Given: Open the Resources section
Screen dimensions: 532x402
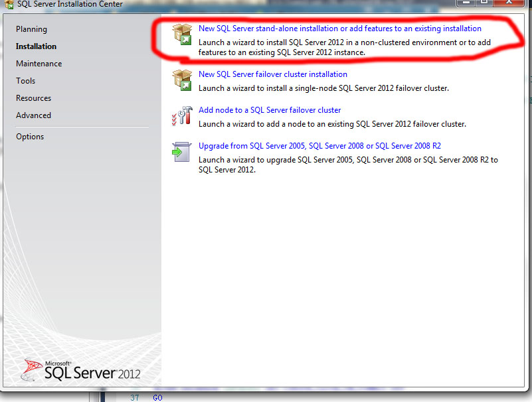Looking at the screenshot, I should tap(33, 98).
